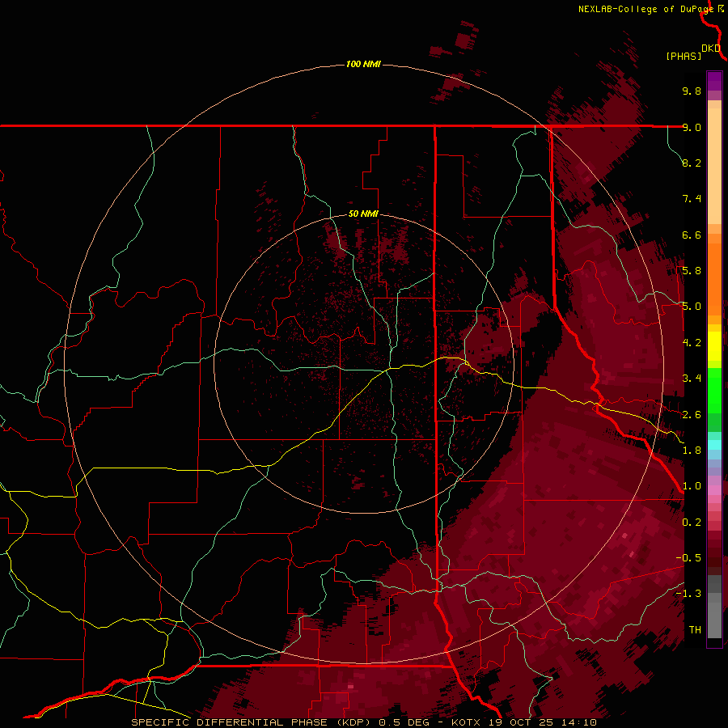Screen dimensions: 728x728
Task: Click the TH threshold legend label
Action: [695, 630]
